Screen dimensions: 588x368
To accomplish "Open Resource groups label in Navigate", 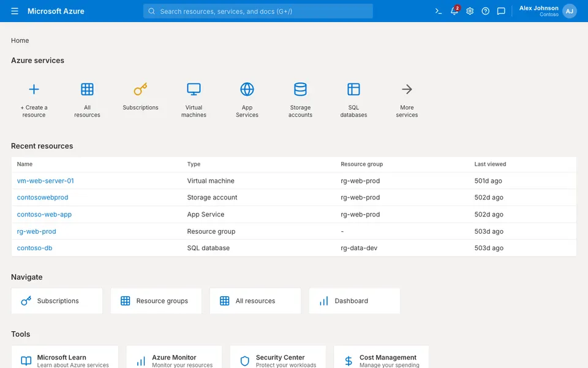I will coord(162,301).
